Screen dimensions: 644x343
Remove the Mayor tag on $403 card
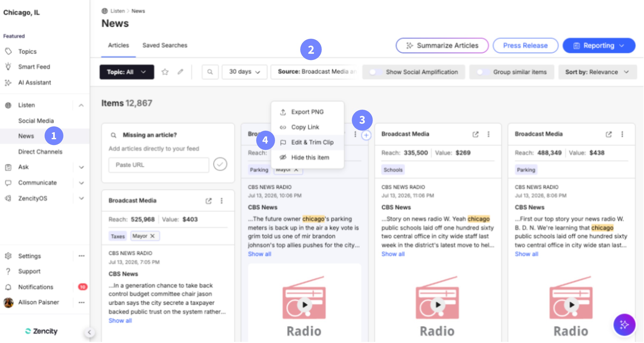[x=152, y=236]
